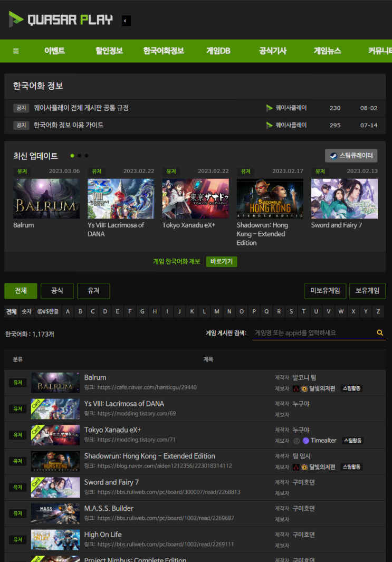Open Shadowrun Hong Kong carousel thumbnail

[270, 198]
